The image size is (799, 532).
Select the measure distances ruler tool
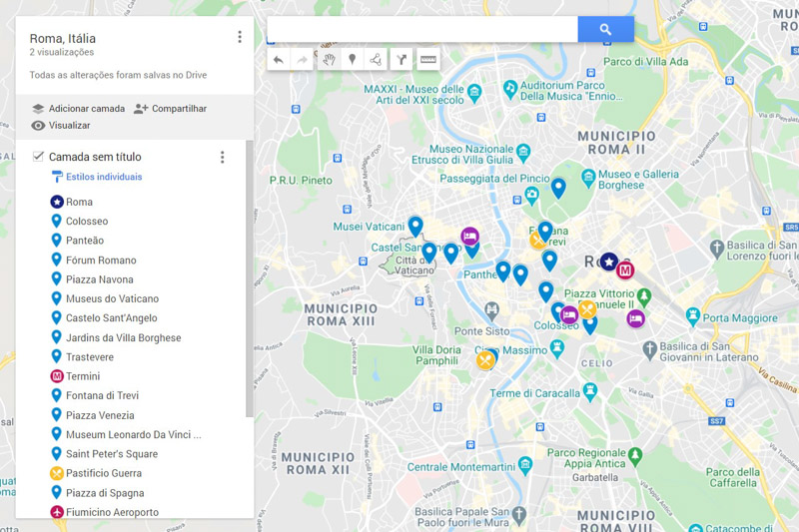coord(428,60)
